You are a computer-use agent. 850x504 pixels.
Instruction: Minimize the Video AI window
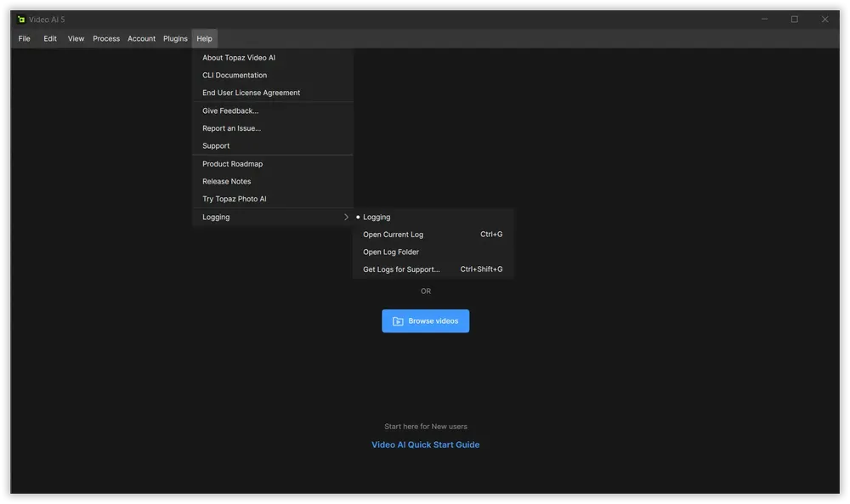(764, 20)
